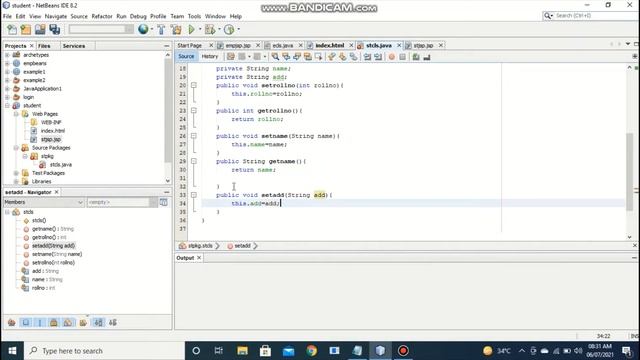This screenshot has width=640, height=360.
Task: Toggle Show Inherited Members in Navigator
Action: 11,322
